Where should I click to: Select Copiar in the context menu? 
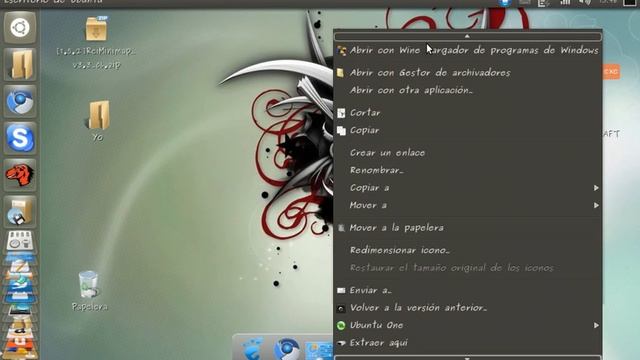468,130
